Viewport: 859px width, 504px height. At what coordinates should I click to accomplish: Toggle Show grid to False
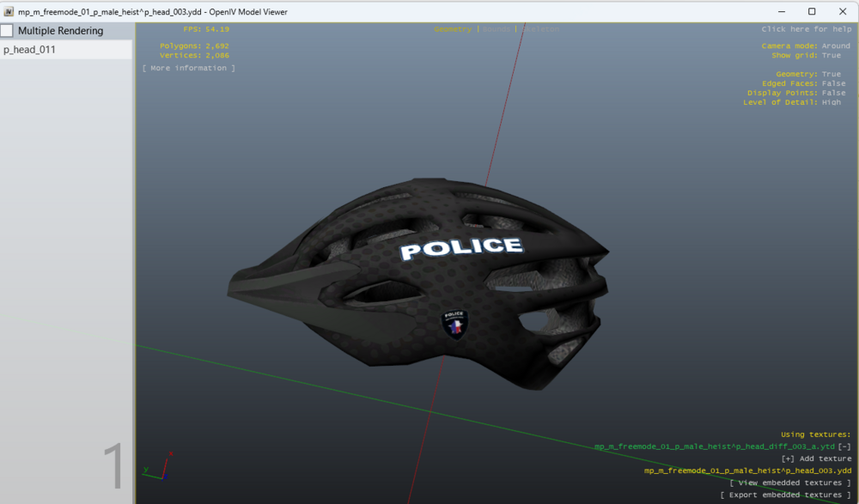pyautogui.click(x=831, y=54)
